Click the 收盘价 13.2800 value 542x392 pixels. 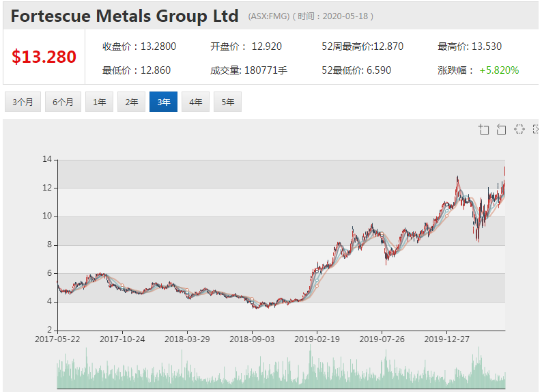(x=158, y=46)
